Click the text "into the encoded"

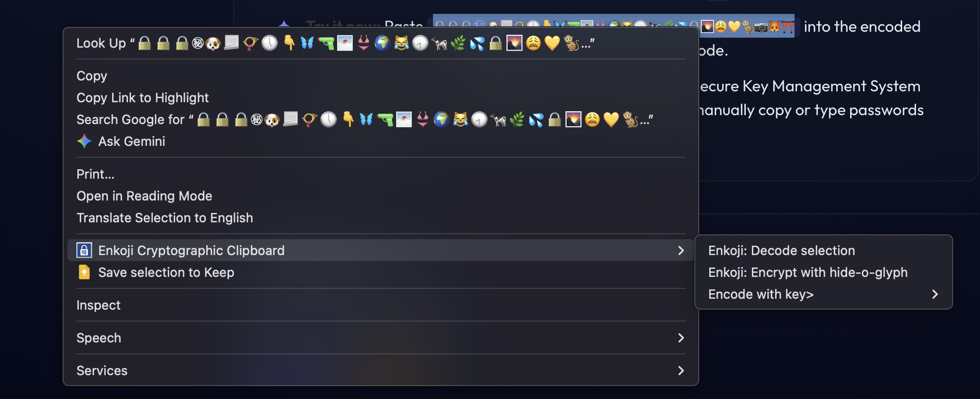pos(862,26)
